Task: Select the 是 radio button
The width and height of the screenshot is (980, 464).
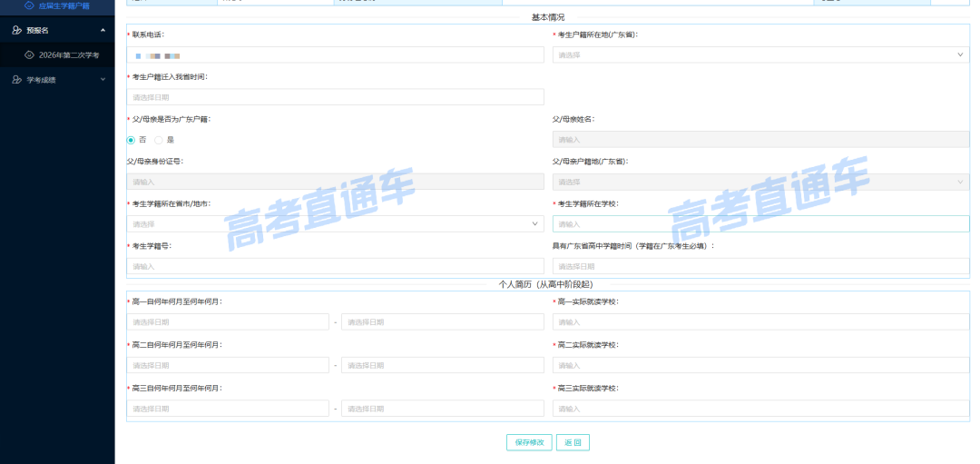Action: pyautogui.click(x=158, y=140)
